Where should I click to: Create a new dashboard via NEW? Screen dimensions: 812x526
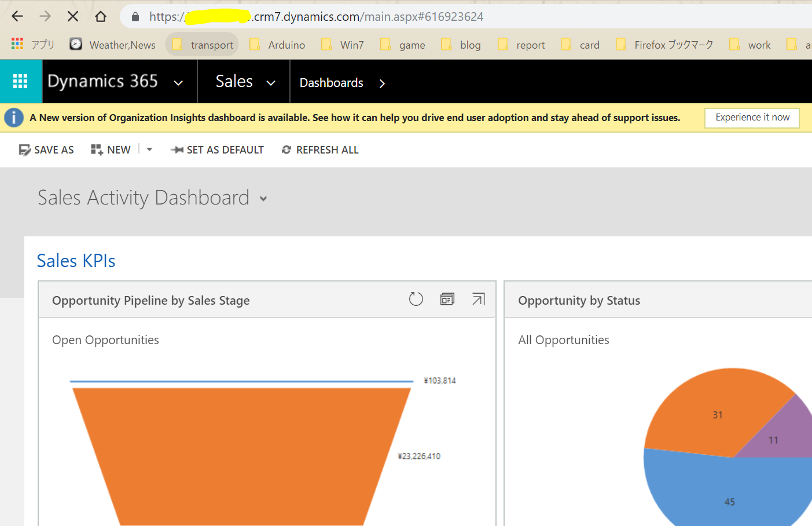pos(110,149)
